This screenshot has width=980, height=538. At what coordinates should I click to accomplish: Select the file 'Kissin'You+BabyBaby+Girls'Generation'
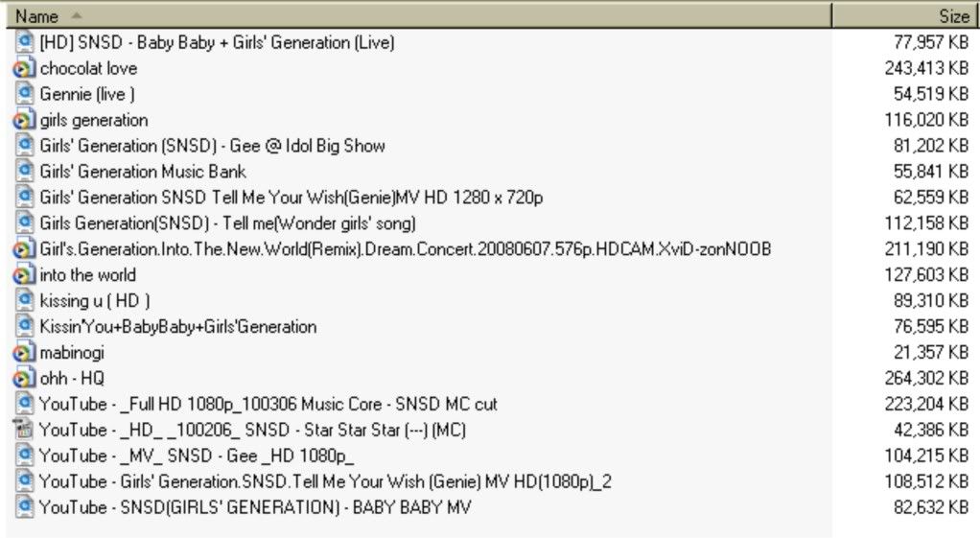click(178, 327)
